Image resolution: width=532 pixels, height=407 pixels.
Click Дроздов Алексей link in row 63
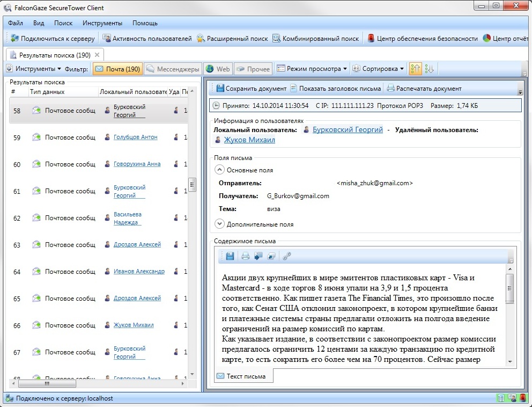pyautogui.click(x=137, y=244)
